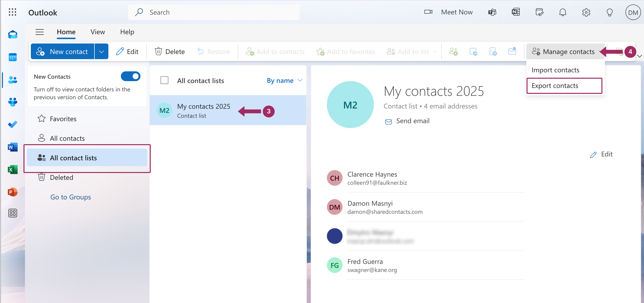Open the Deleted folder
Screen dimensions: 644x303
pos(87,177)
